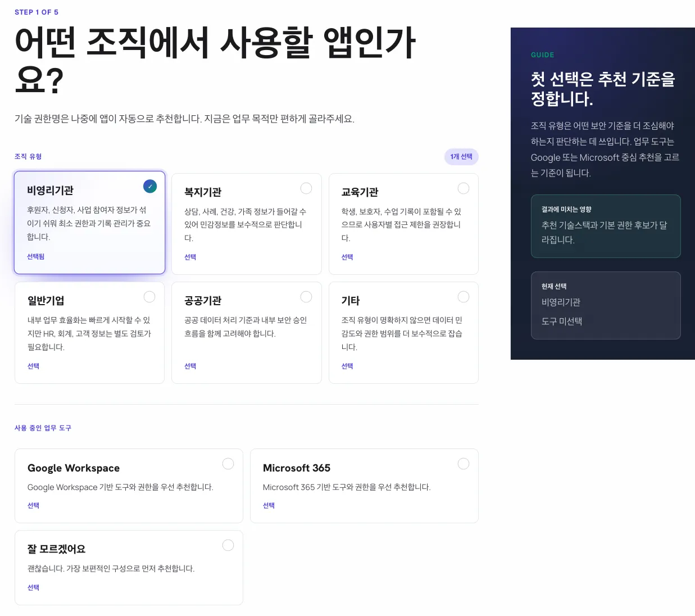Select the 공공기관 radio circle
Screen dimensions: 695x616
306,297
